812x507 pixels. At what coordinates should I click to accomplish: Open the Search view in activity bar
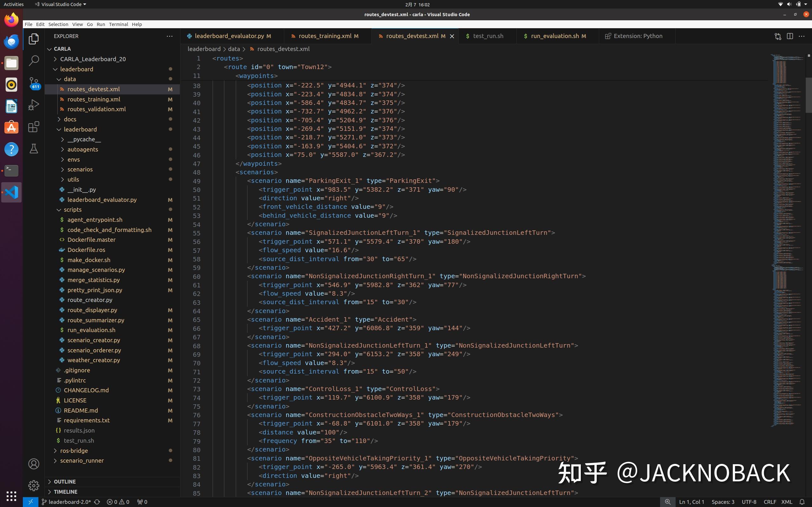pos(34,61)
